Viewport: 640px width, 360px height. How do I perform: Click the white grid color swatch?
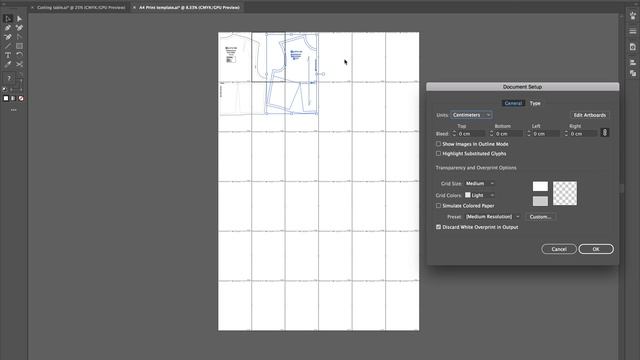540,187
